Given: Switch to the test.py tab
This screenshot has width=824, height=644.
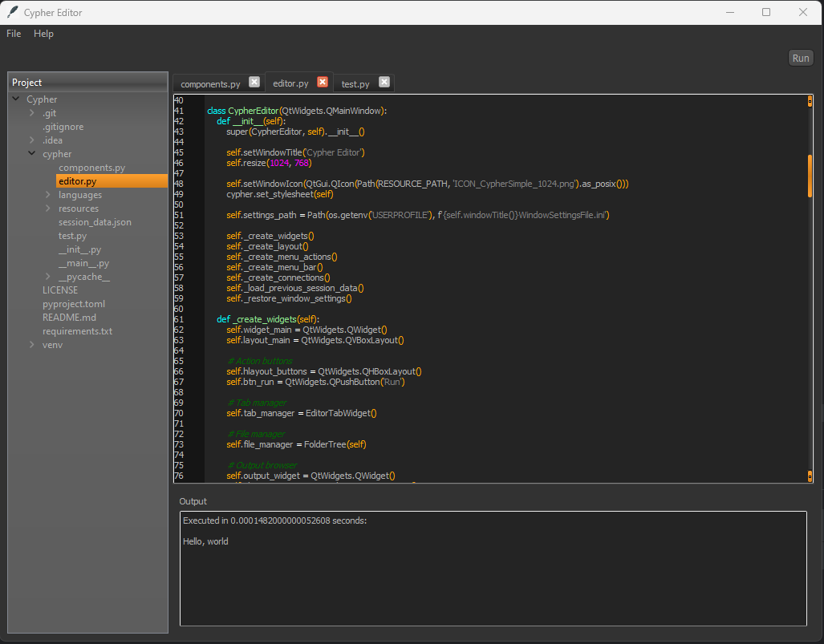Looking at the screenshot, I should [x=355, y=84].
